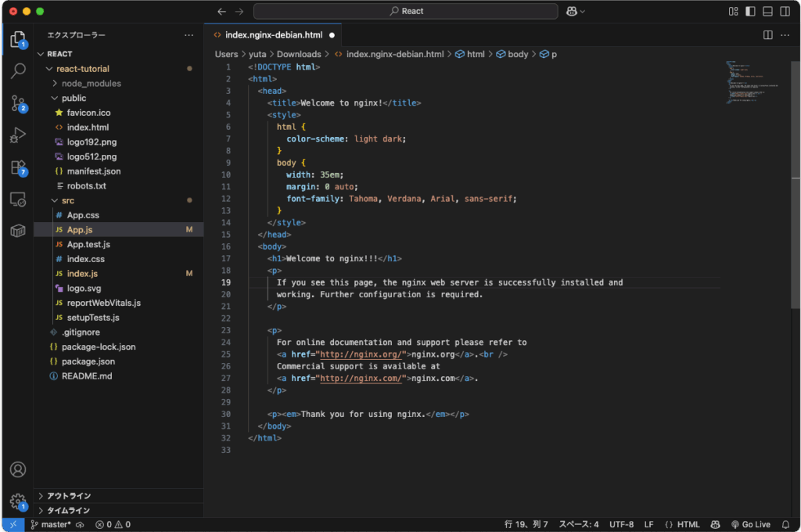Click the editor minimap preview
The height and width of the screenshot is (532, 801).
click(754, 82)
